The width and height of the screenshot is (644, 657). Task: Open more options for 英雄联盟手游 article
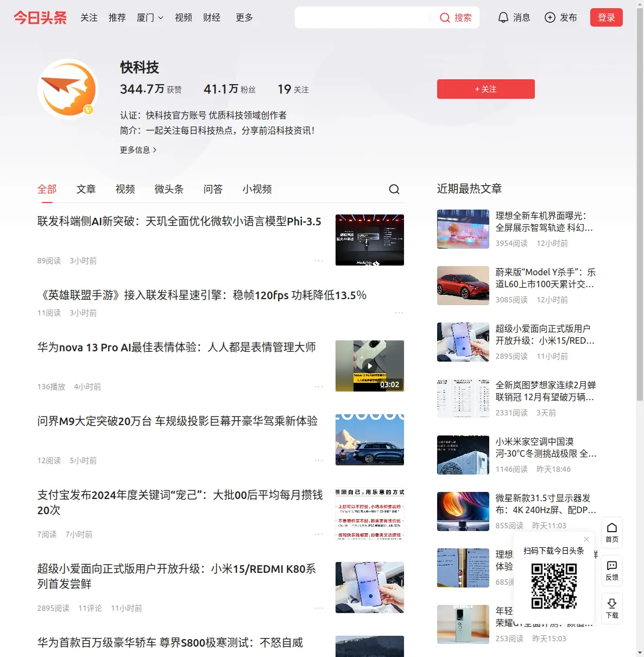pyautogui.click(x=399, y=313)
